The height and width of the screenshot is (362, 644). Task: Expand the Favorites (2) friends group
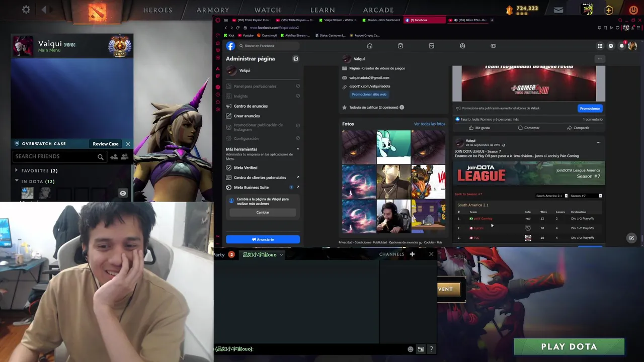click(17, 170)
